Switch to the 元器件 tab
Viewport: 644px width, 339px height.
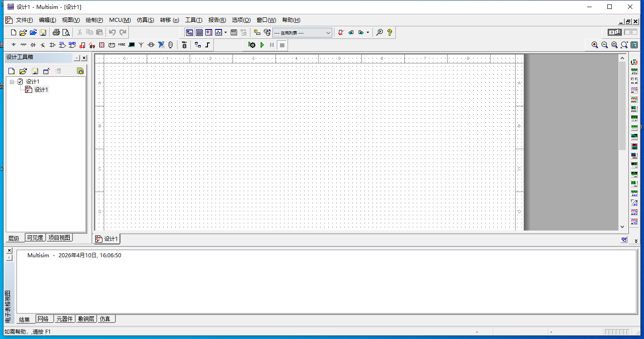point(64,319)
